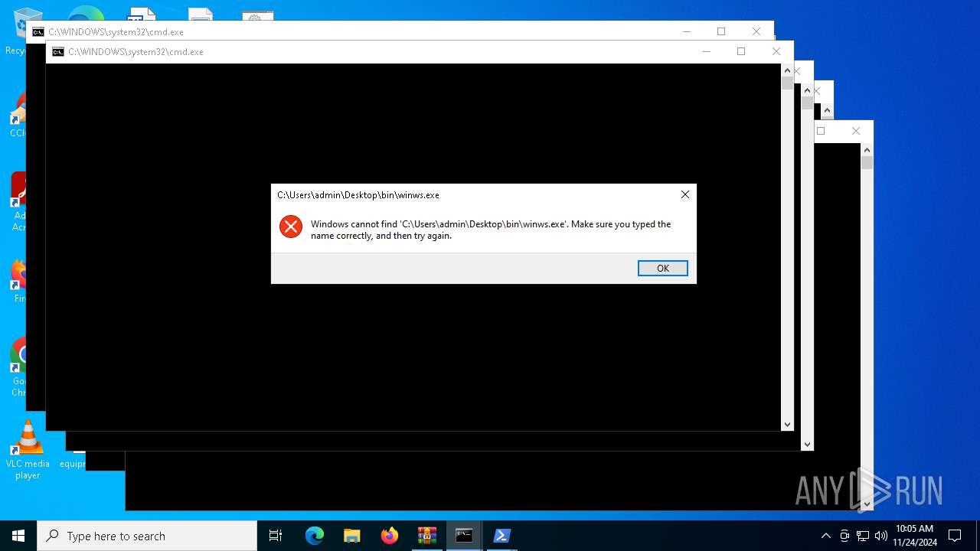Open the back cmd.exe window system menu icon
This screenshot has width=980, height=551.
click(38, 32)
